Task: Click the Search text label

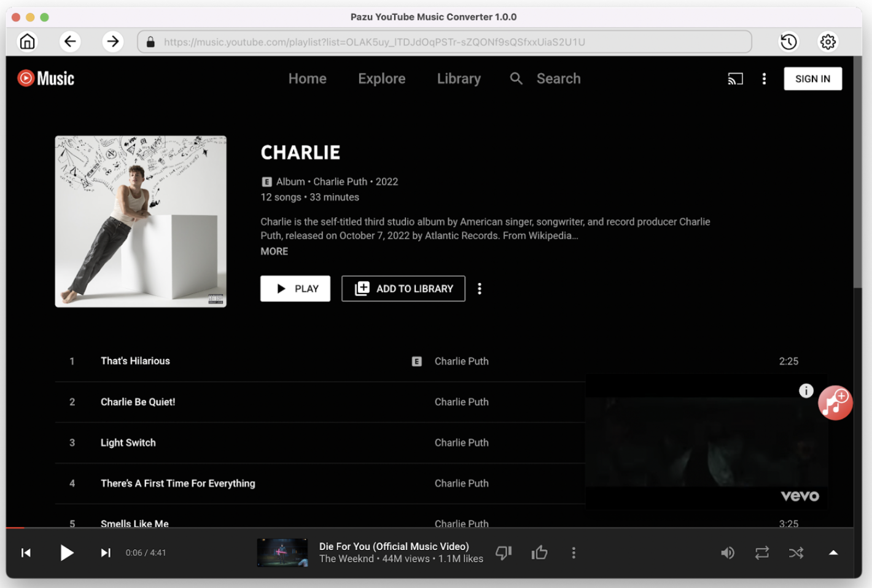Action: pyautogui.click(x=558, y=79)
